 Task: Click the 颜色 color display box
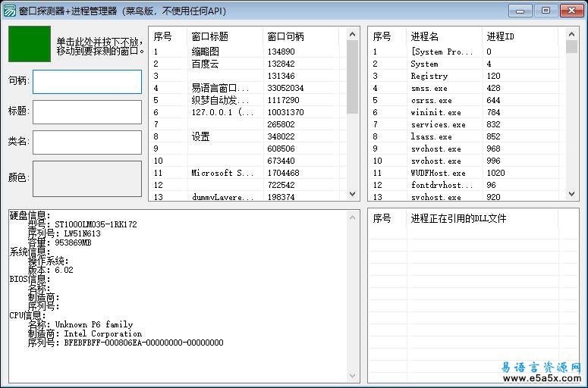coord(87,179)
